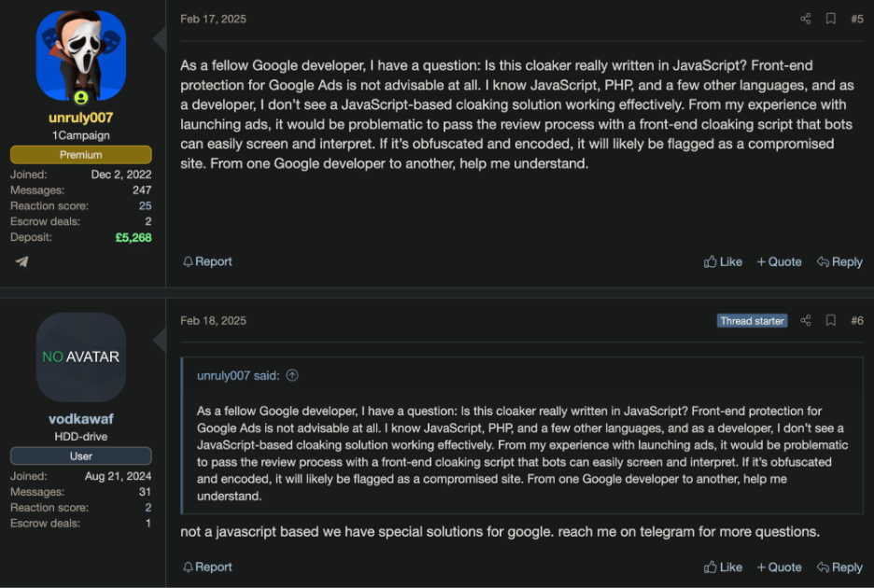The image size is (874, 588).
Task: Reply to vodkawaf's post
Action: tap(839, 567)
